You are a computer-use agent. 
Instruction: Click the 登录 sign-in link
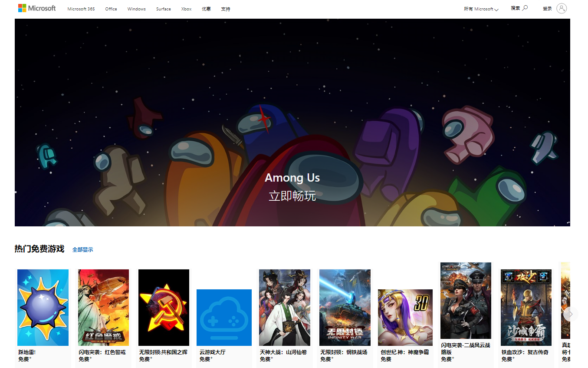547,8
